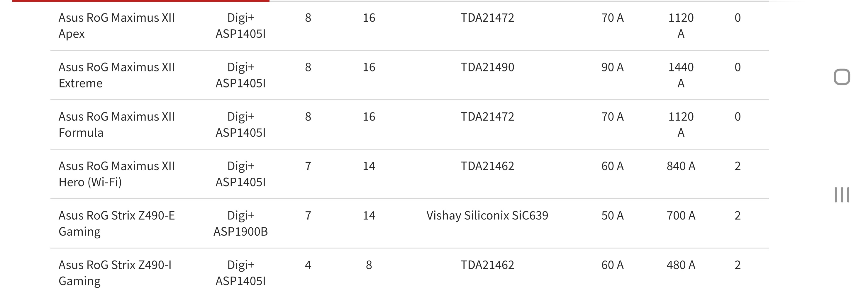868x288 pixels.
Task: Click the 840 A value for Hero
Action: pos(681,166)
